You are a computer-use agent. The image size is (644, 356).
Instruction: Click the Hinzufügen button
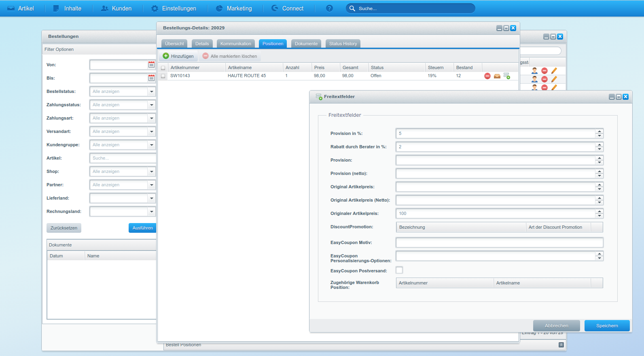point(178,56)
